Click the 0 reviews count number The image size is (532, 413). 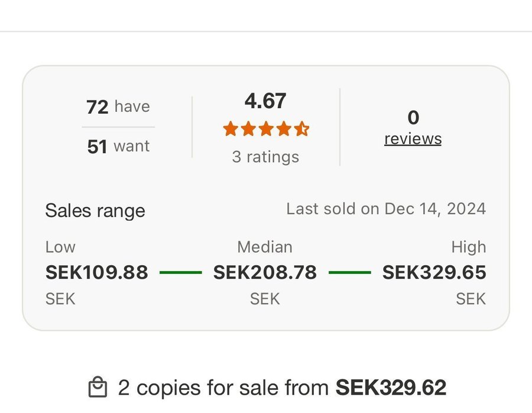(x=413, y=118)
